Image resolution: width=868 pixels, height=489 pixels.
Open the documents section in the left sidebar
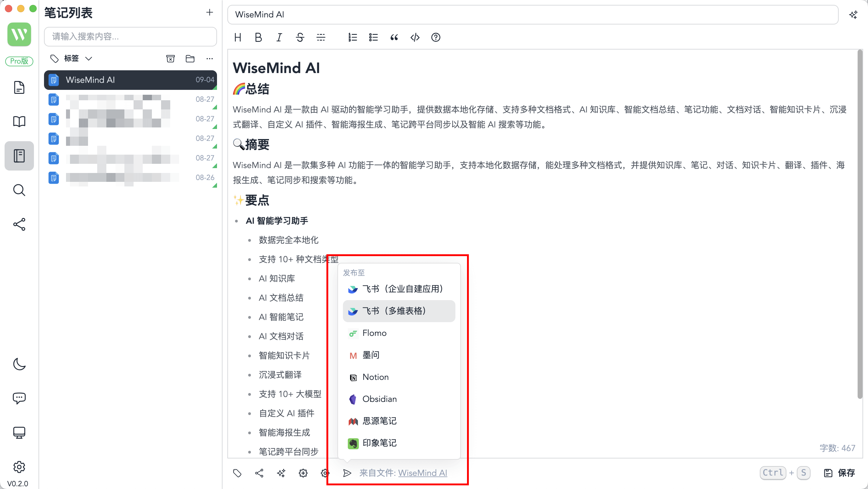pyautogui.click(x=19, y=87)
